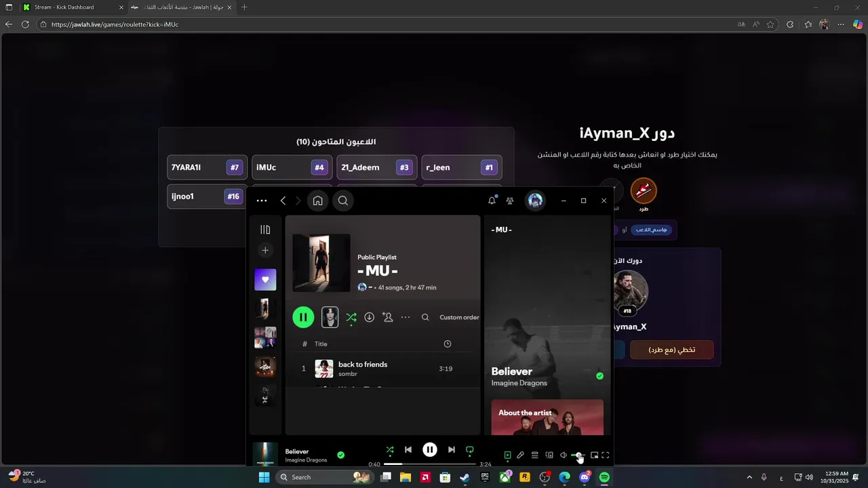
Task: Toggle repeat in player bar
Action: (x=469, y=449)
